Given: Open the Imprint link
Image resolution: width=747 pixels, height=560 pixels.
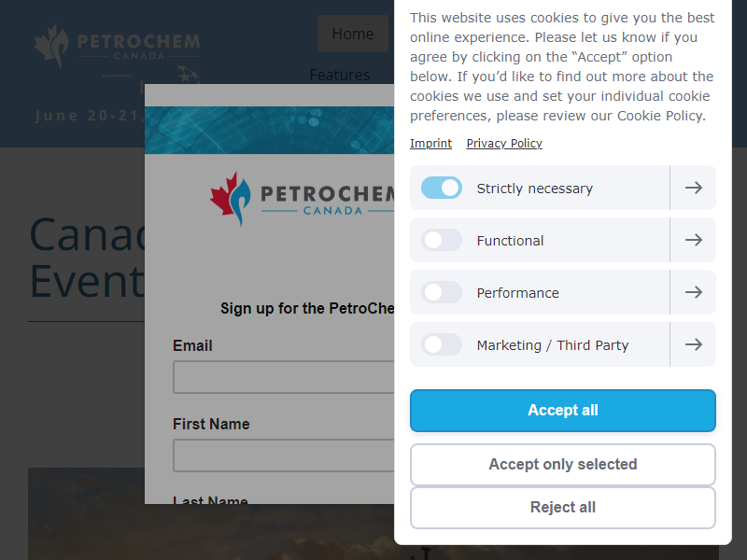Looking at the screenshot, I should [430, 144].
